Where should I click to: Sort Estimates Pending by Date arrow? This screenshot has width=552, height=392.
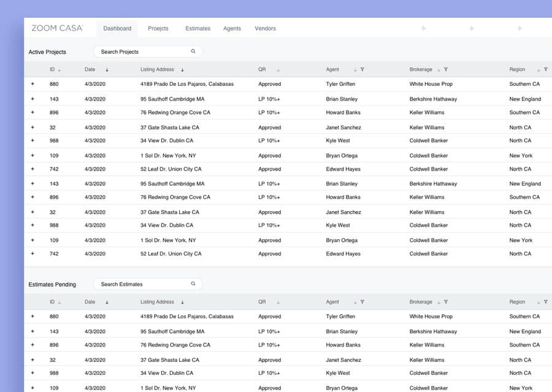coord(107,302)
